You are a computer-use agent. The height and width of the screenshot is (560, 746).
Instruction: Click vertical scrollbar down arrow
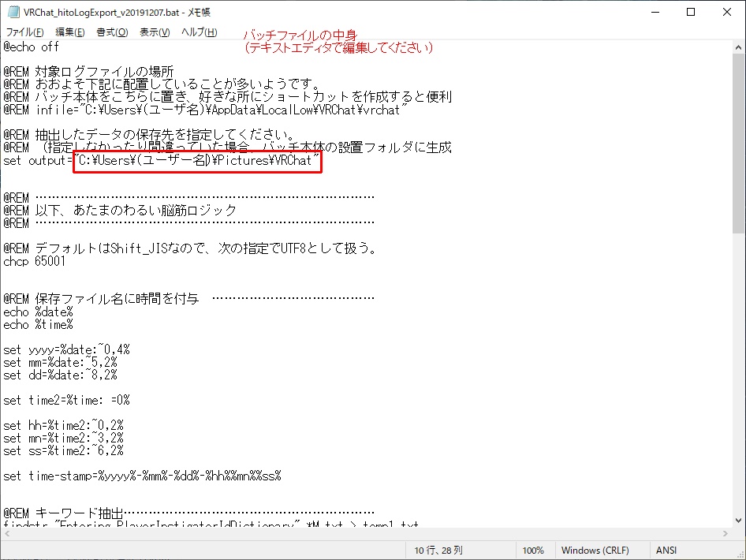738,521
